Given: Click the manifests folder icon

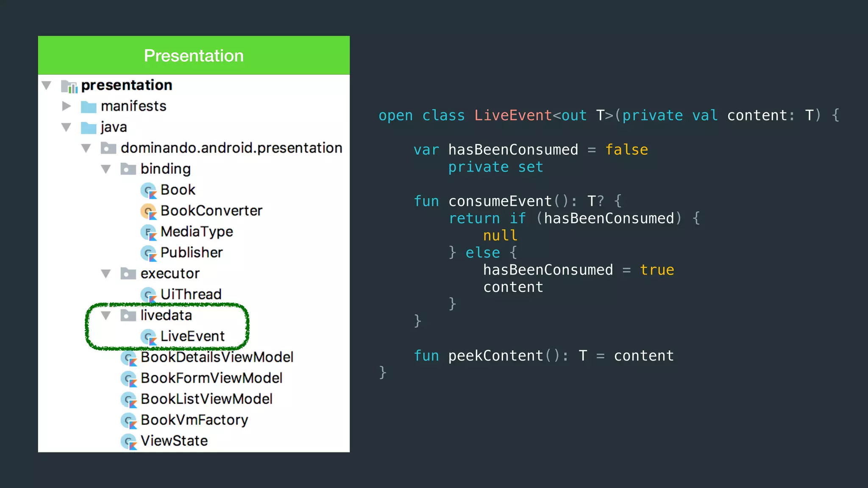Looking at the screenshot, I should [89, 107].
